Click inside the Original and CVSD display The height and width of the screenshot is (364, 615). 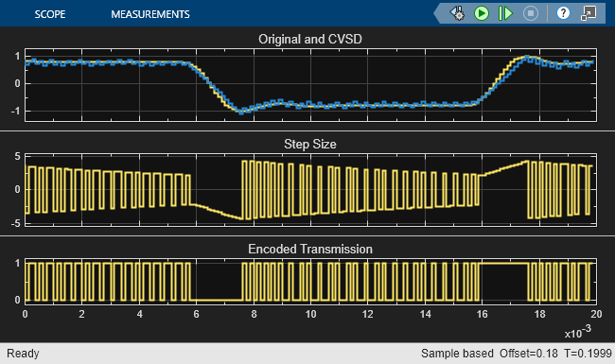310,85
